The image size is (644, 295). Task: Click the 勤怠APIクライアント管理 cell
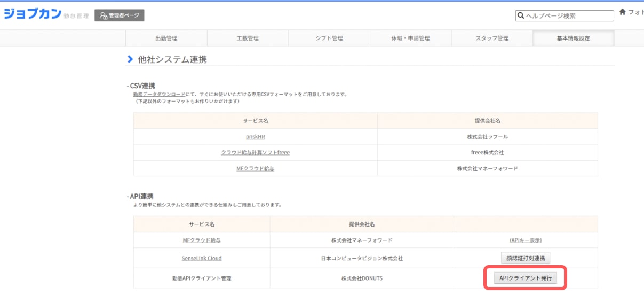pyautogui.click(x=202, y=278)
